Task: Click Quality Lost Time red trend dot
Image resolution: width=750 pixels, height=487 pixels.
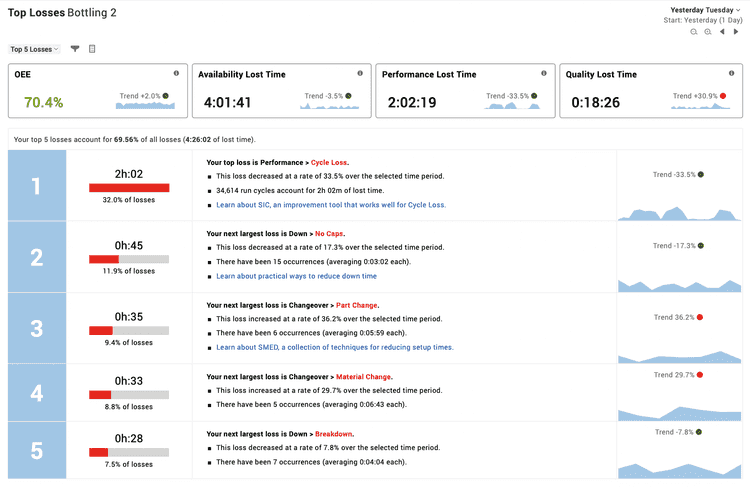Action: point(723,96)
